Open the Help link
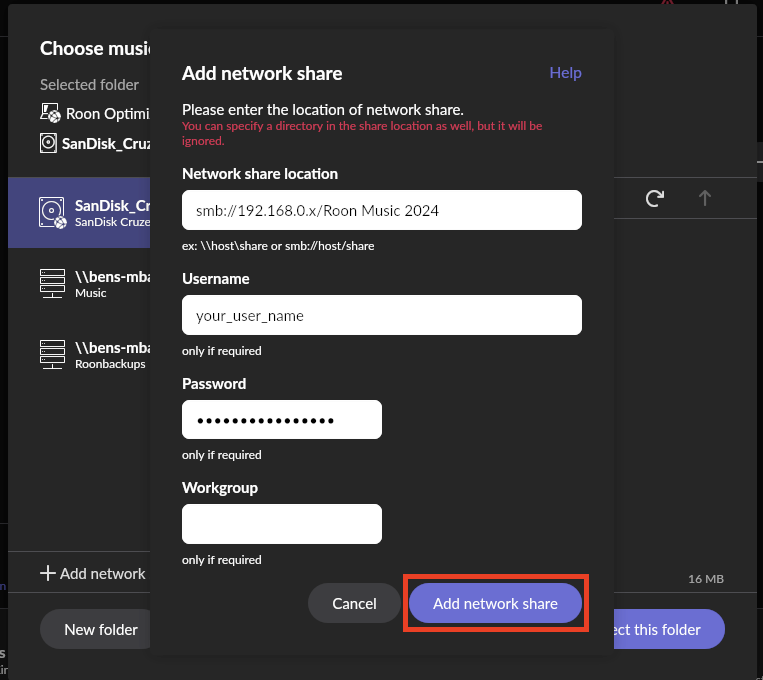 click(x=565, y=73)
